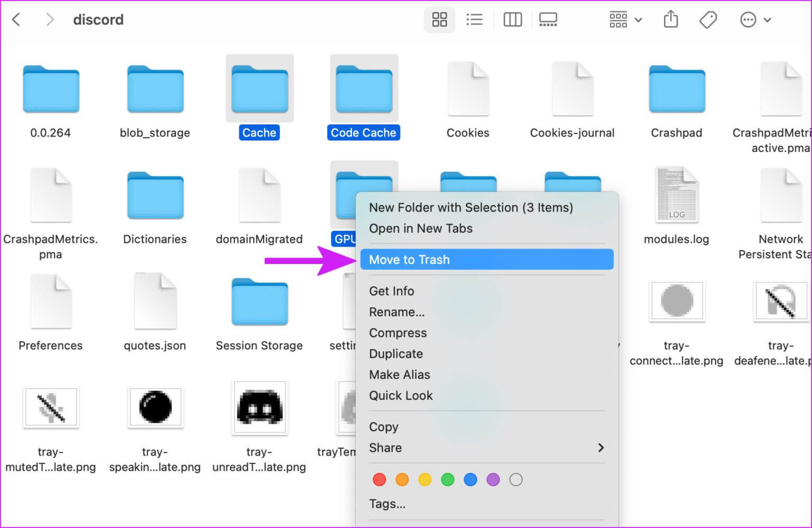Switch to gallery view
The width and height of the screenshot is (812, 528).
tap(548, 20)
